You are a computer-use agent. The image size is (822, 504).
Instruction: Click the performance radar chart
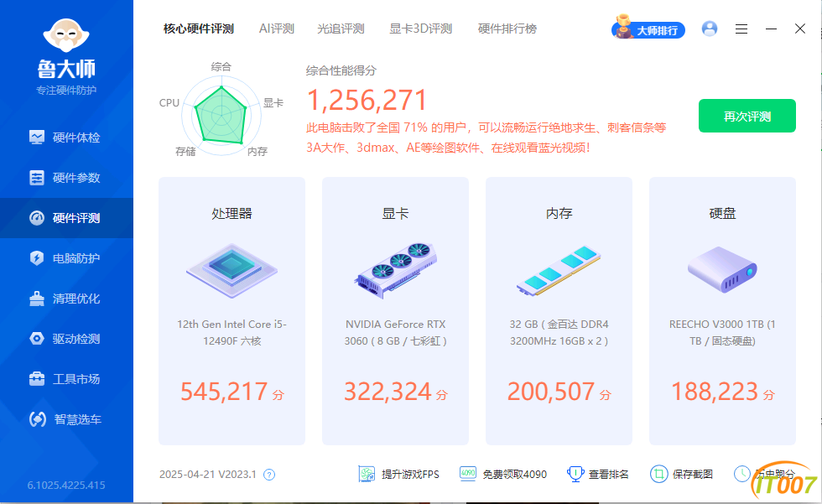(221, 115)
